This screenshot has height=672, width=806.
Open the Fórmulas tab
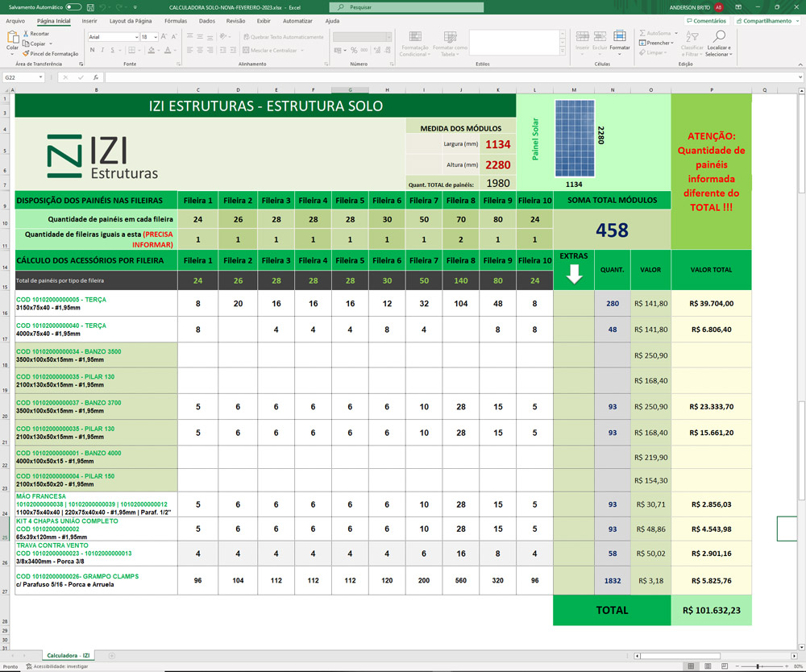[176, 21]
